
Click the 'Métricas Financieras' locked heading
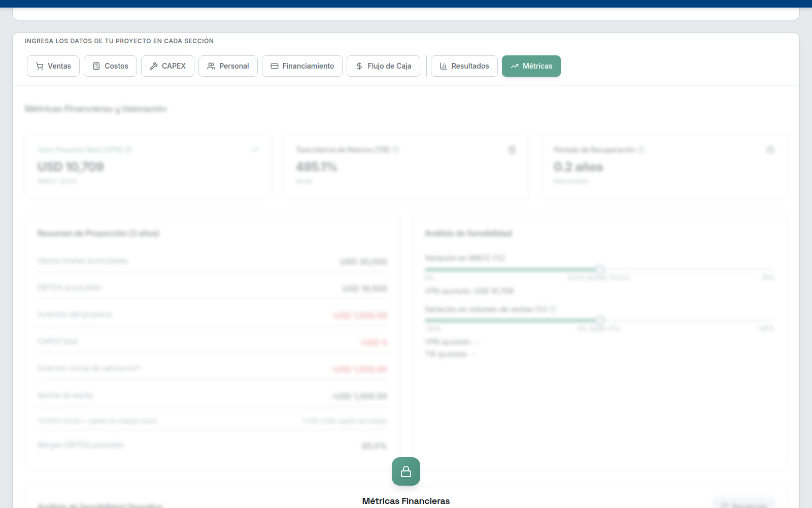click(x=406, y=501)
